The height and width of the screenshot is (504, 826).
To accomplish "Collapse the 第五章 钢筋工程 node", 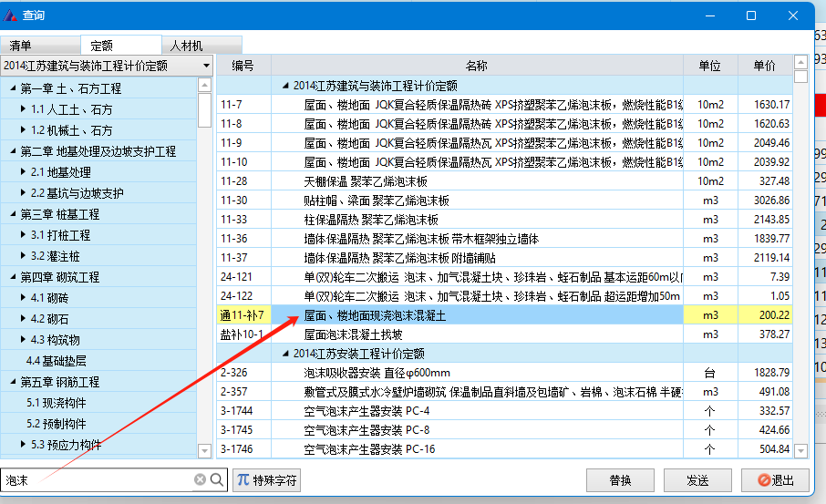I will click(x=13, y=381).
